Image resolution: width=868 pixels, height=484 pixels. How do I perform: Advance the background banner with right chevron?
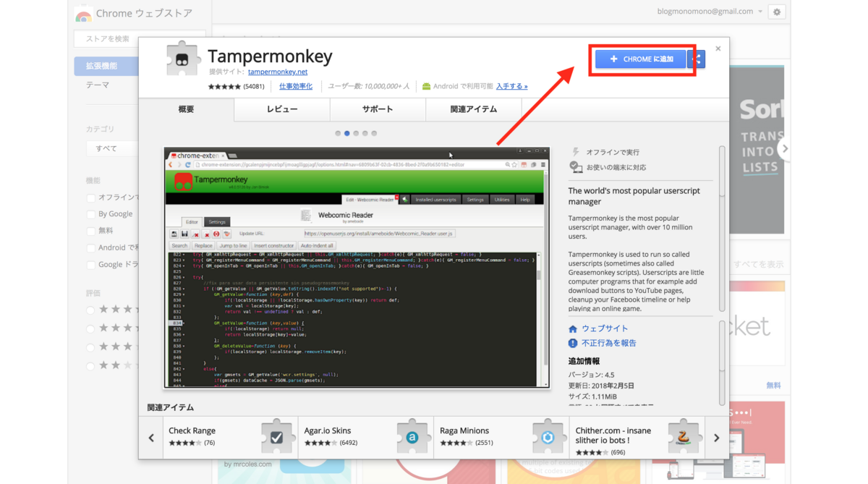pyautogui.click(x=785, y=149)
